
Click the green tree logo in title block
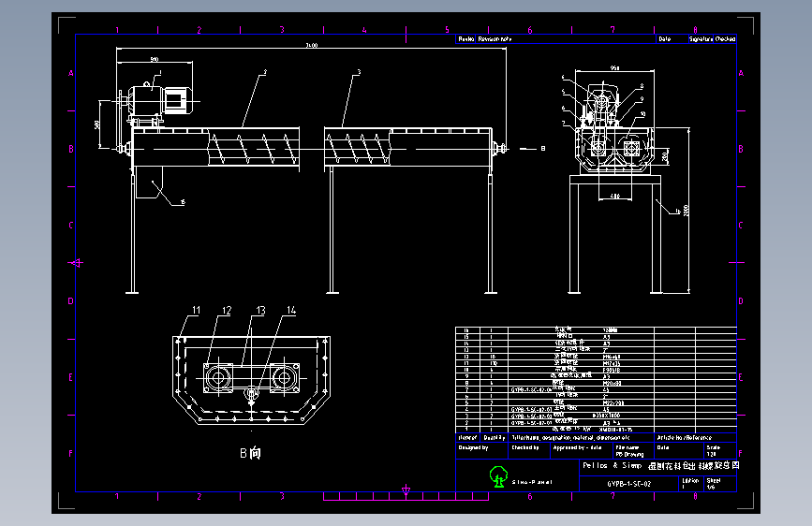point(498,476)
